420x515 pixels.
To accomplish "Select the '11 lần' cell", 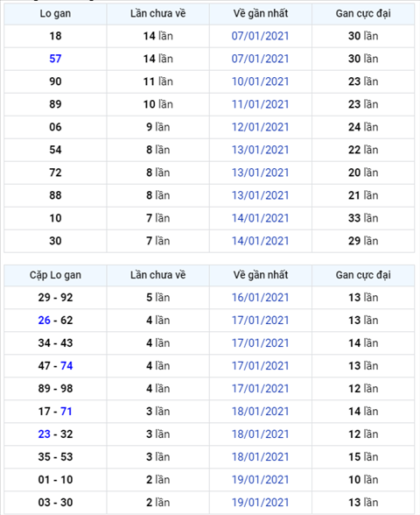I will [x=157, y=81].
